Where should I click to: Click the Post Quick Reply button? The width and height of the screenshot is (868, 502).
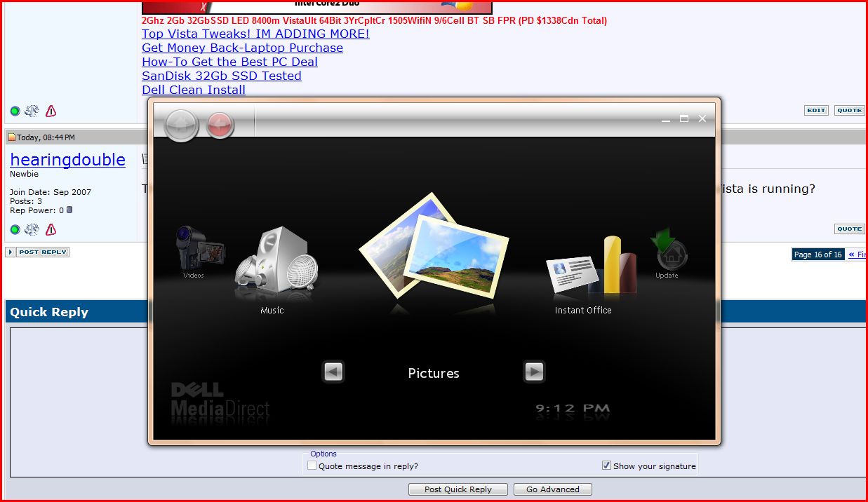pyautogui.click(x=458, y=489)
